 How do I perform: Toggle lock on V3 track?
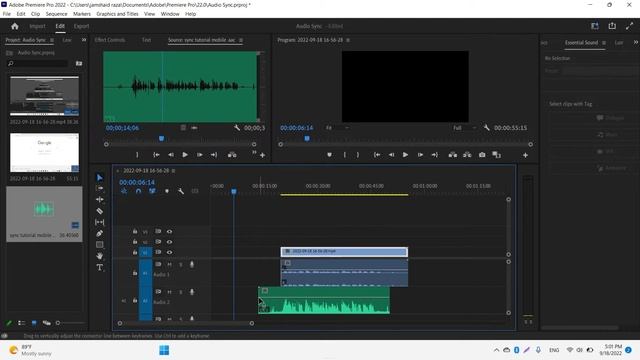tap(135, 231)
